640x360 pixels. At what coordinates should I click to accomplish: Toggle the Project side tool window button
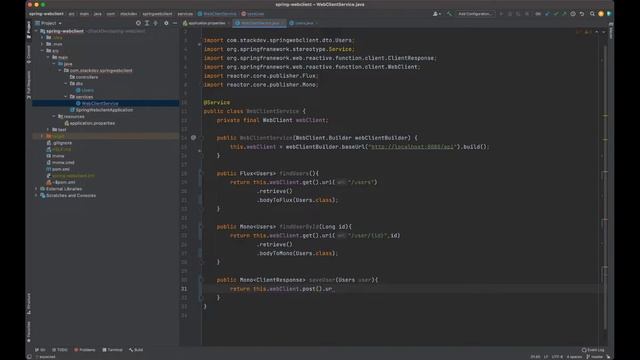tap(29, 31)
